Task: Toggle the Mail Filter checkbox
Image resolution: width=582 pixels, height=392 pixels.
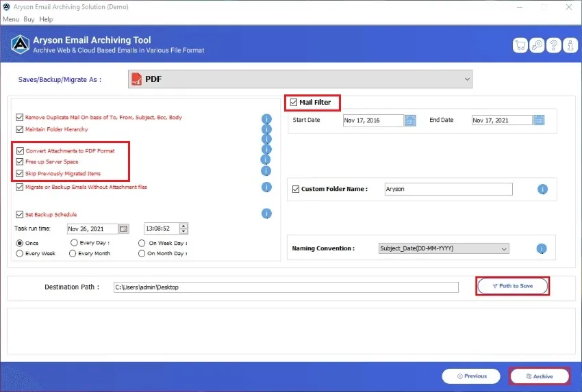Action: pos(294,102)
